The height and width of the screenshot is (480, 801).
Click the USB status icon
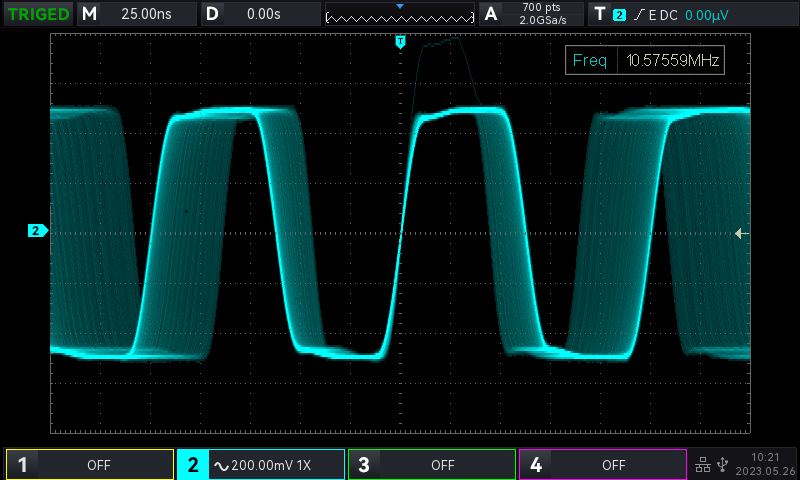pyautogui.click(x=722, y=464)
